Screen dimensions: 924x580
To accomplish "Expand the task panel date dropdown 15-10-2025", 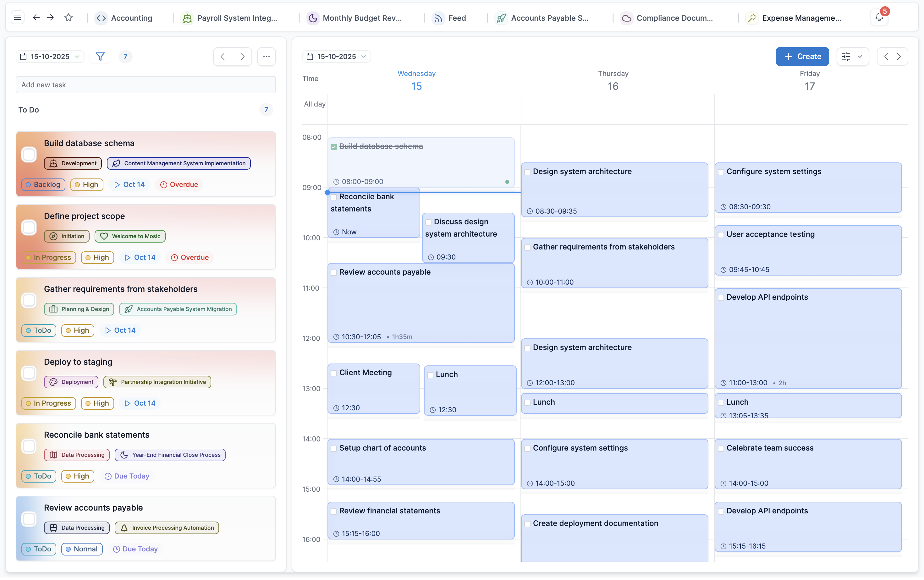I will (x=50, y=57).
